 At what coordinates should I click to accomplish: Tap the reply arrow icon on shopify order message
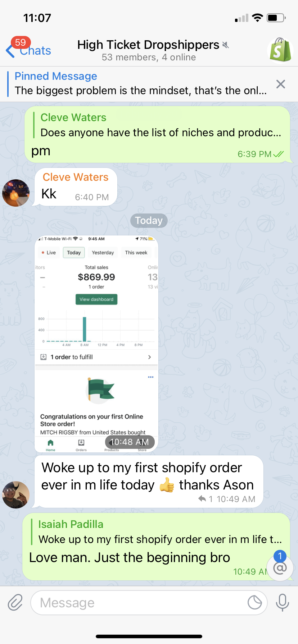tap(202, 499)
